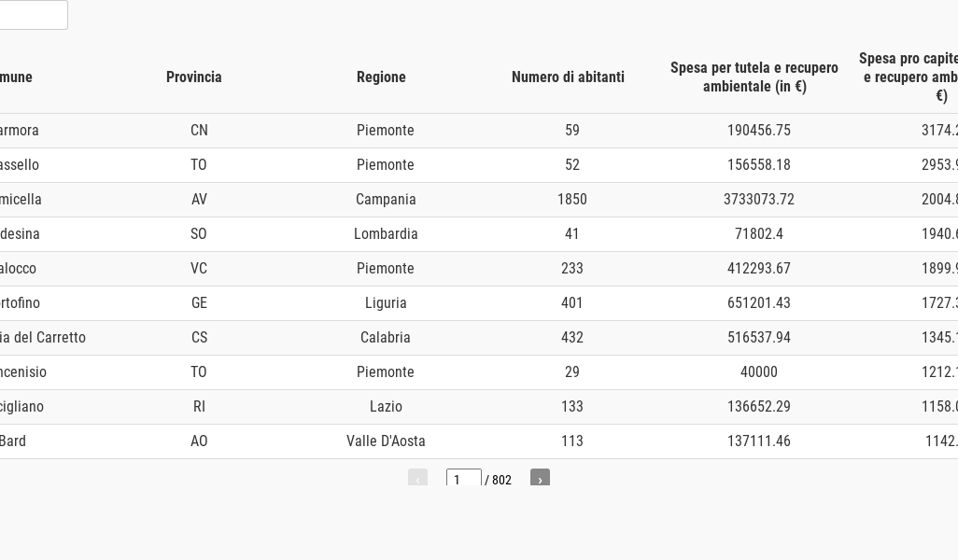This screenshot has width=958, height=560.
Task: Click the 40000 expense value
Action: [x=758, y=371]
